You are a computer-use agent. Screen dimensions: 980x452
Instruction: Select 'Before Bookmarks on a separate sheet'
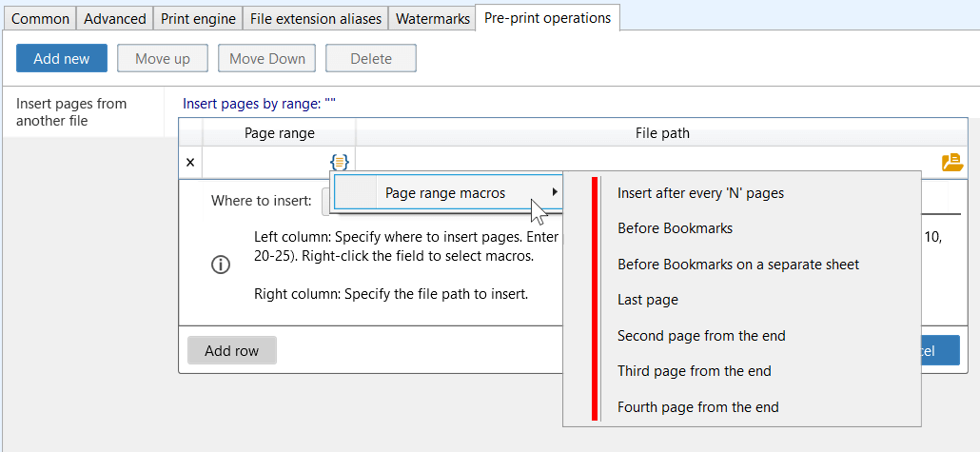[737, 265]
